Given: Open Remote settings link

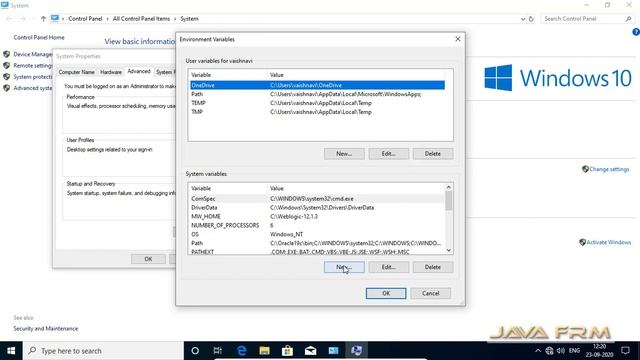Looking at the screenshot, I should click(33, 66).
